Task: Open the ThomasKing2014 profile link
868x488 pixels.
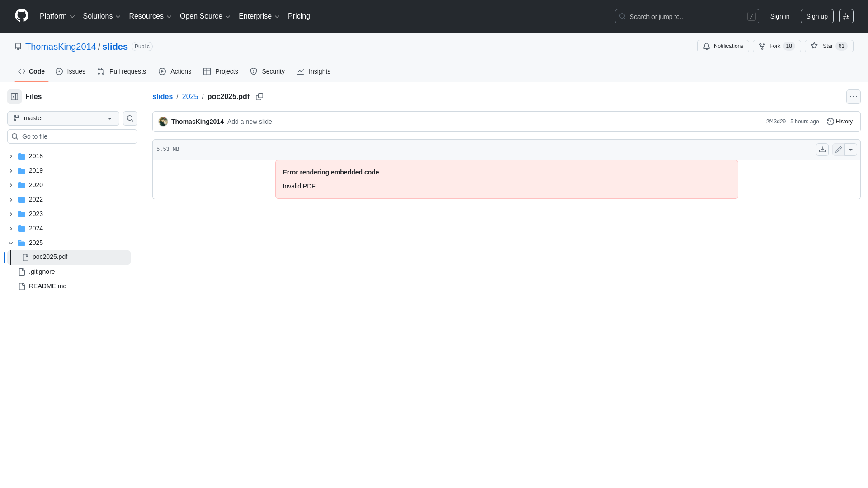Action: click(60, 47)
